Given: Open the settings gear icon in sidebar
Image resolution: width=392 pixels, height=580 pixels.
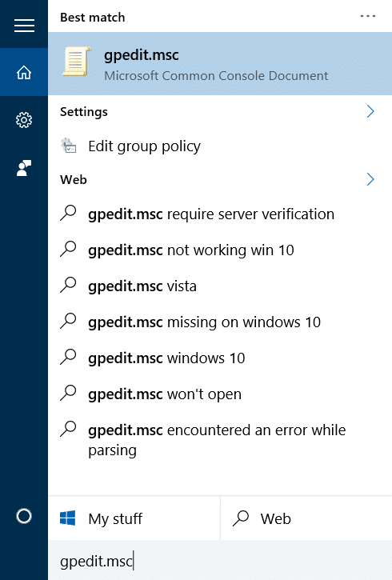Looking at the screenshot, I should pos(24,120).
